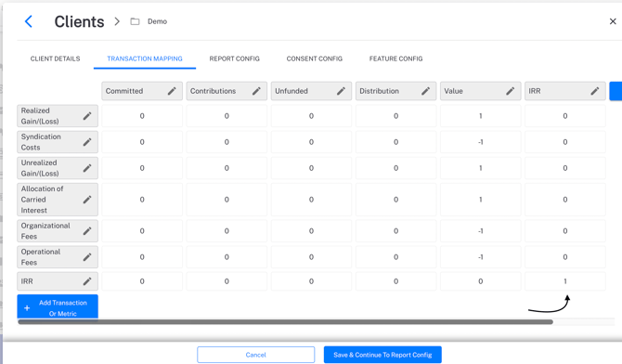Click Syndication Costs Unfunded cell
The height and width of the screenshot is (364, 622).
pos(311,142)
